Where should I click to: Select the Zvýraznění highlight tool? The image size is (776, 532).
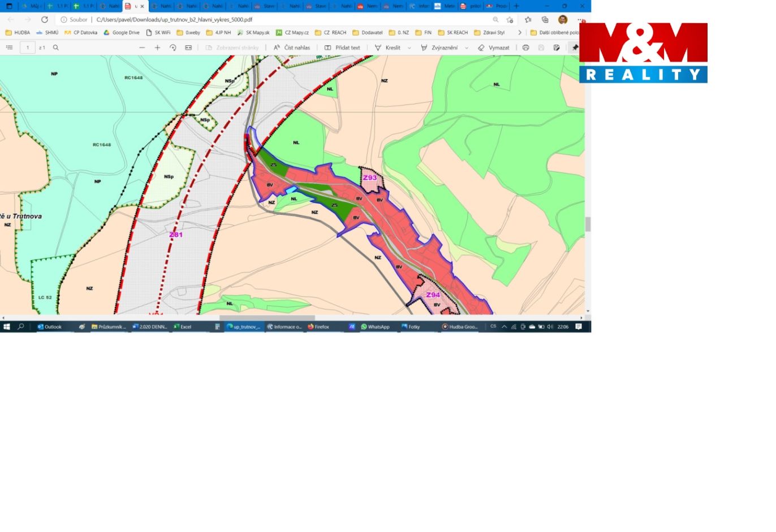tap(439, 47)
